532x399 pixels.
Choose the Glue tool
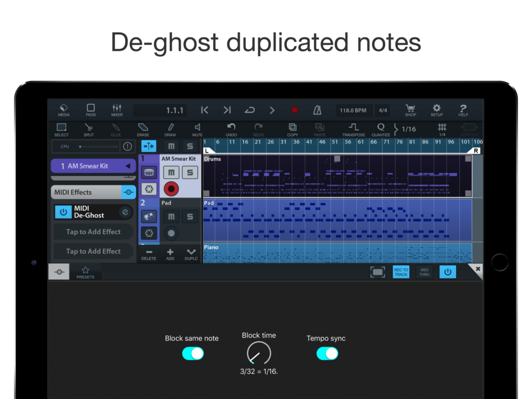tap(116, 130)
